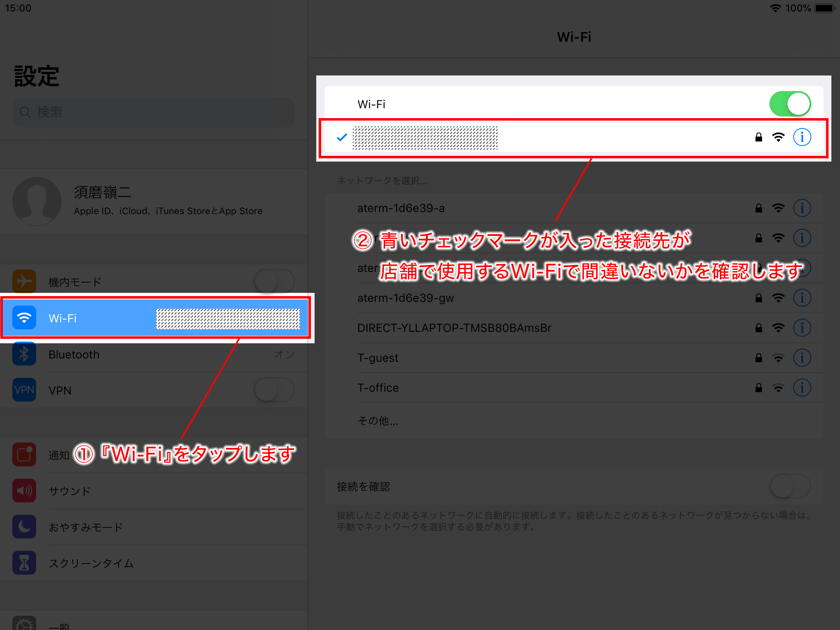Tap the VPN icon in sidebar
Image resolution: width=840 pixels, height=630 pixels.
[24, 390]
